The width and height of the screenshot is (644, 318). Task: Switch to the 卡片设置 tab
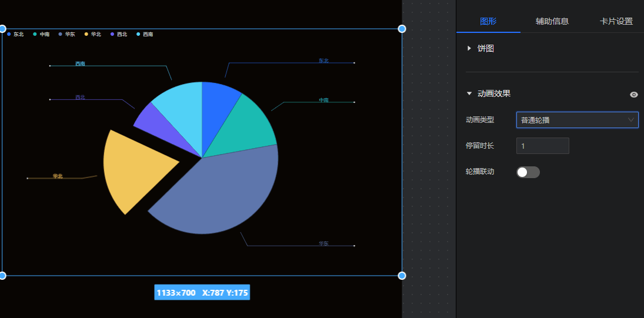[616, 21]
